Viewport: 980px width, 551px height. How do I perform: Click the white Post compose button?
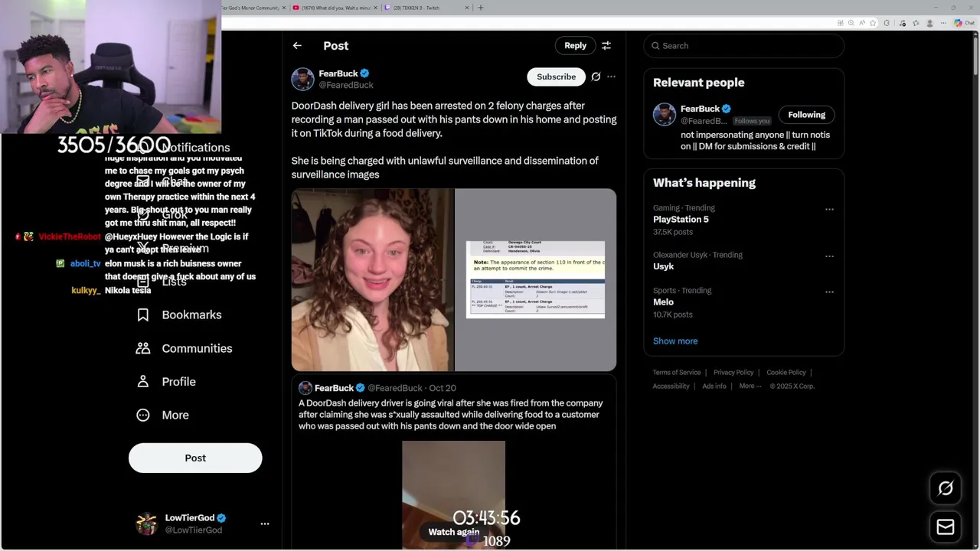[x=195, y=458]
